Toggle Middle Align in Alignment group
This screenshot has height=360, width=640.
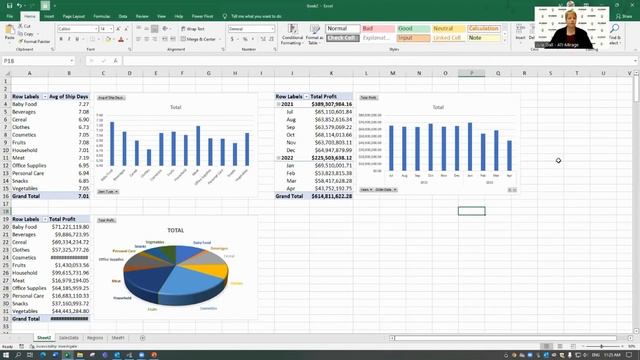pyautogui.click(x=147, y=29)
